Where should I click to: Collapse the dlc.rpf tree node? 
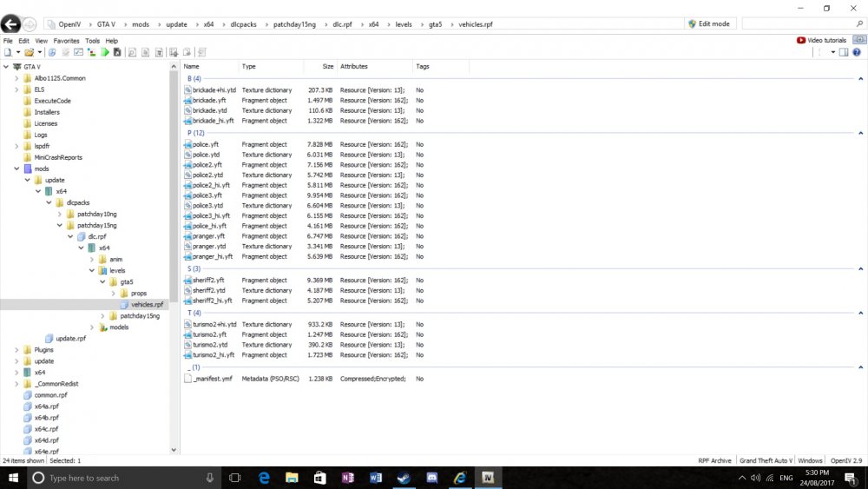coord(70,236)
